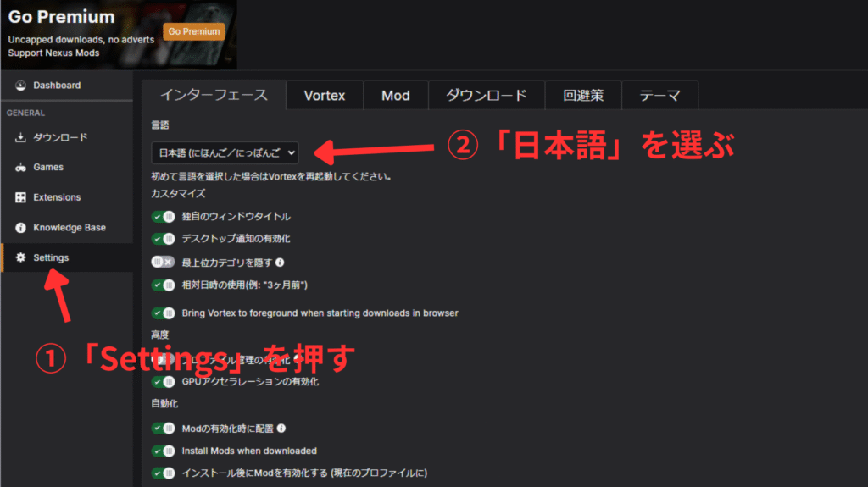
Task: Click the Games controller icon
Action: 20,167
